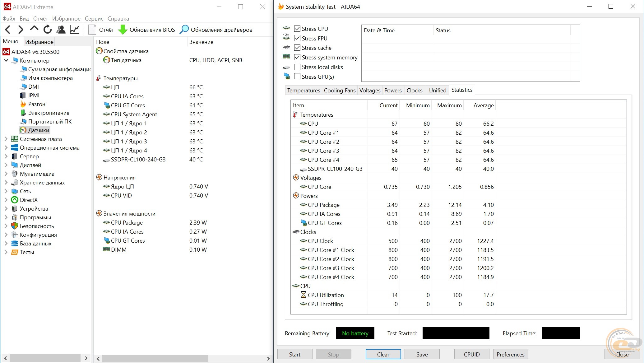Expand the Сеть tree node

point(6,191)
